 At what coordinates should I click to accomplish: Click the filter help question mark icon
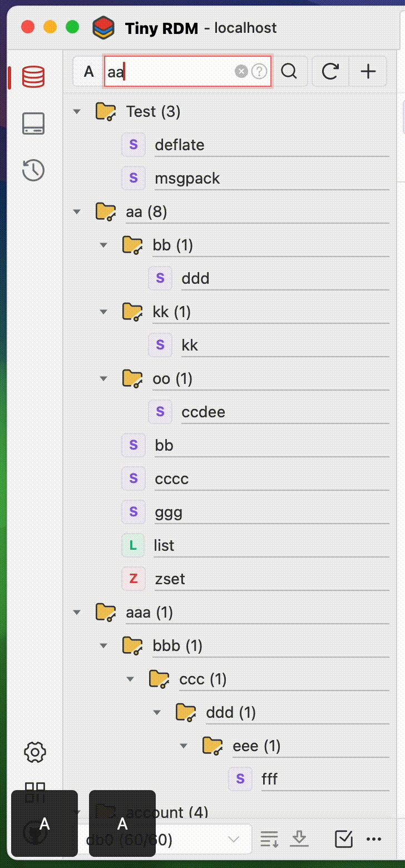click(259, 72)
